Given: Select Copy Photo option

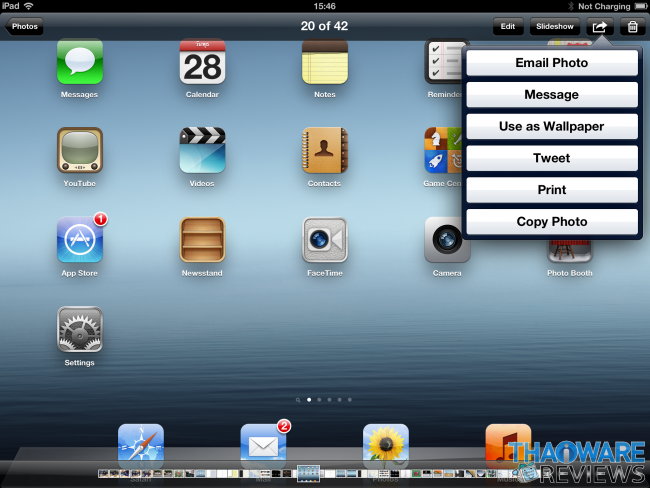Looking at the screenshot, I should (x=552, y=221).
